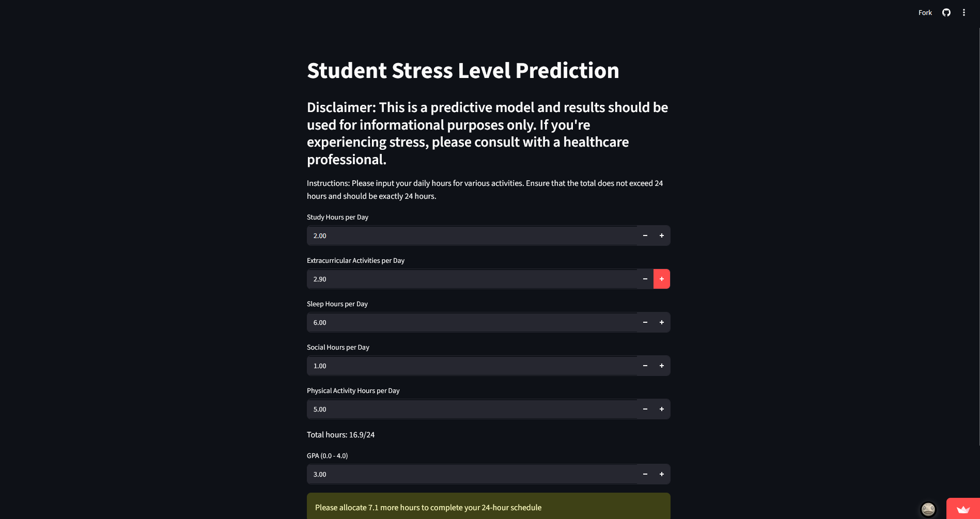Increase Extracurricular Activities with red plus

click(662, 279)
